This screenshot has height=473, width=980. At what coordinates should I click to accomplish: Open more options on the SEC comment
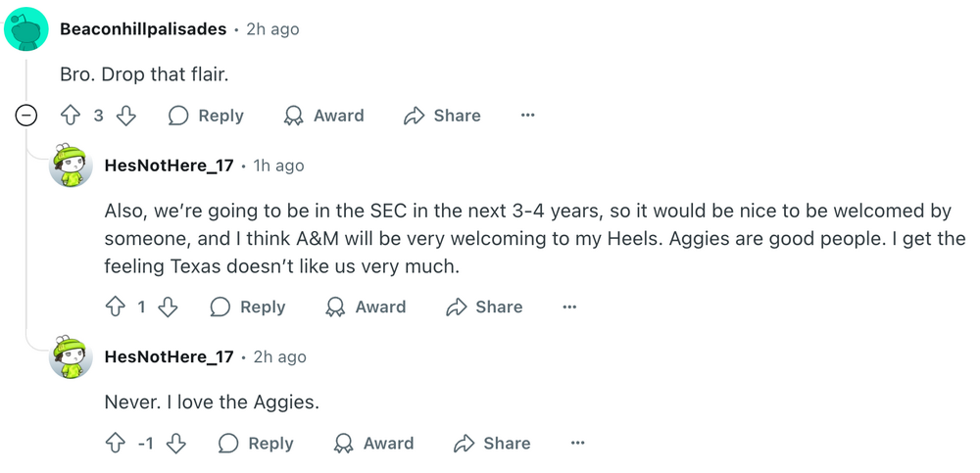point(569,307)
